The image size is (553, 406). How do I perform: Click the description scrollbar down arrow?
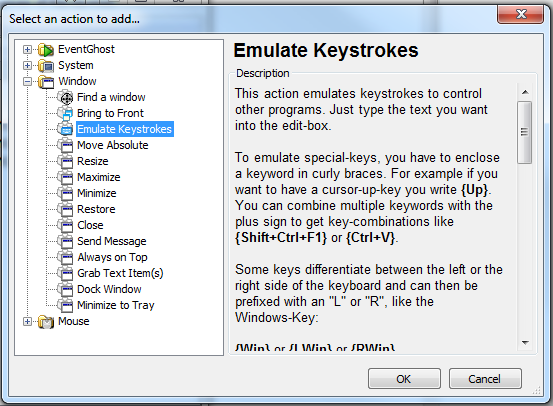(x=525, y=343)
